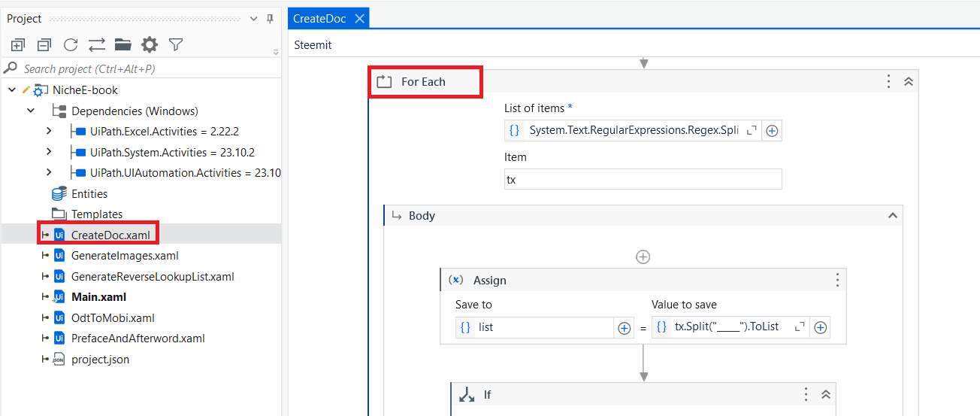Screen dimensions: 980x416
Task: Collapse the NicheE-book project node
Action: point(11,90)
